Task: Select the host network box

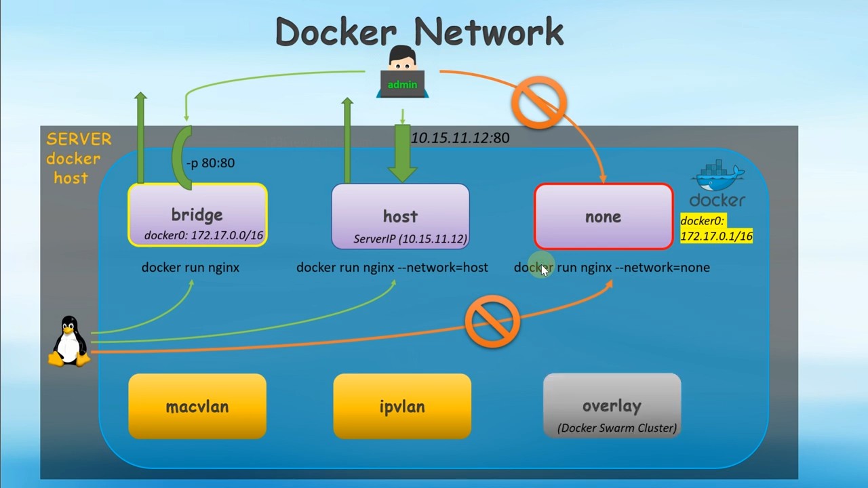Action: [400, 216]
